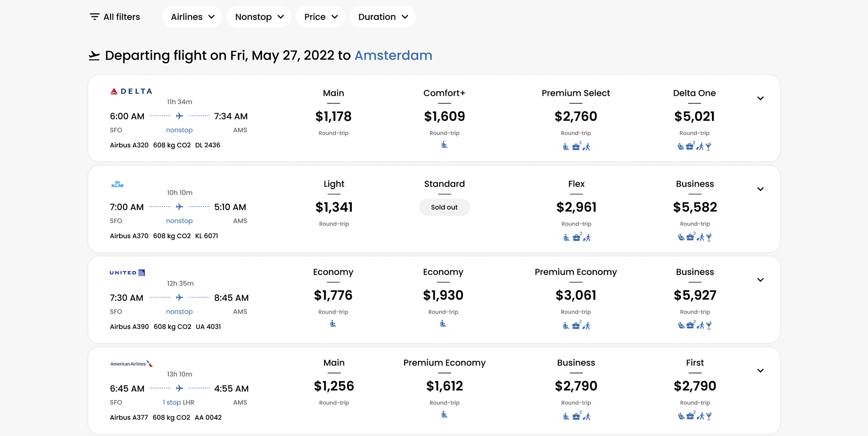Expand the United flight details chevron
Image resolution: width=868 pixels, height=436 pixels.
[760, 280]
